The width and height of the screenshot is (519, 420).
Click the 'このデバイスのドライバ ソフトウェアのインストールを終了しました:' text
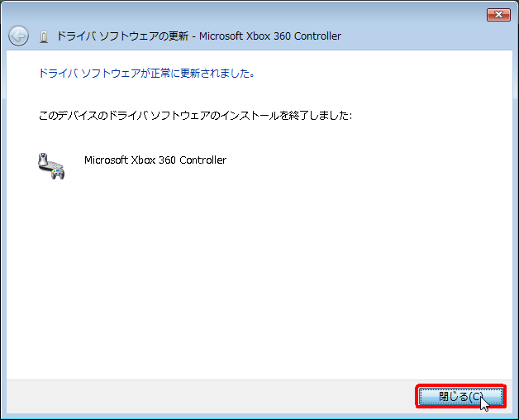195,115
